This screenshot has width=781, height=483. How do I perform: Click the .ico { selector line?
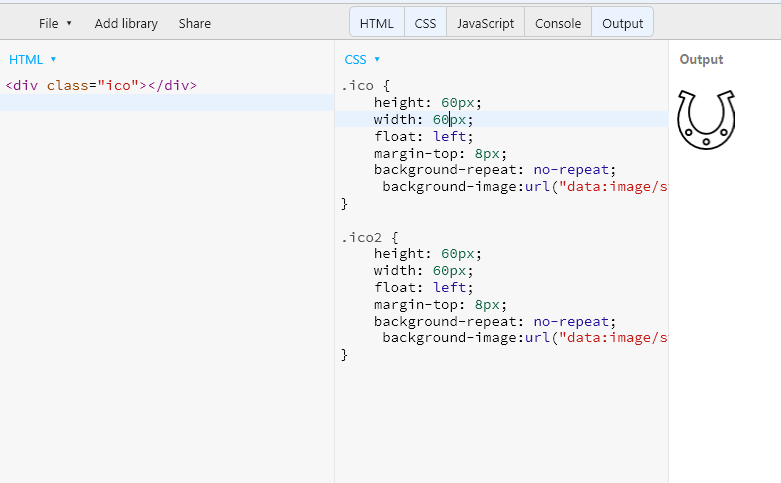tap(365, 85)
